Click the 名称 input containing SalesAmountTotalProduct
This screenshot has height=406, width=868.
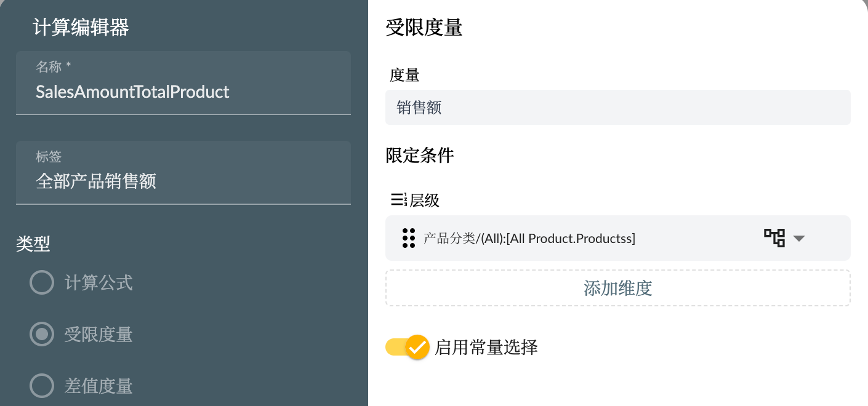[x=183, y=92]
